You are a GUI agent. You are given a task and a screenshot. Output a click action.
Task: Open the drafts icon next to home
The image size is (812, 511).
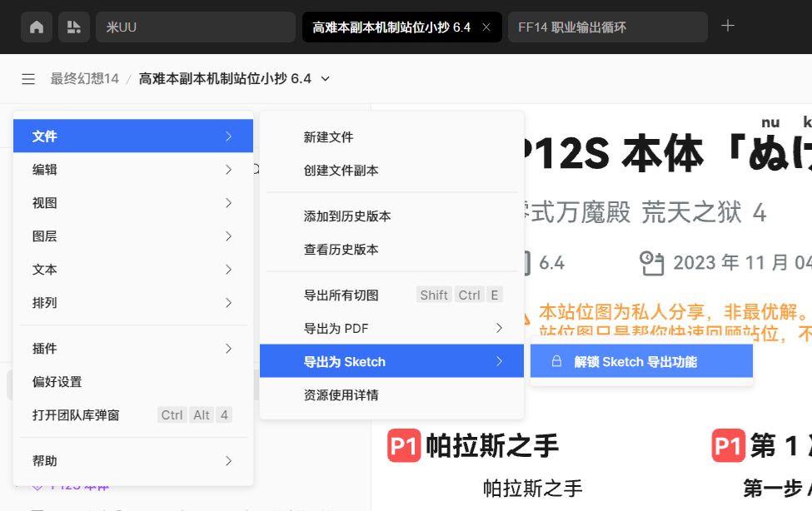click(74, 27)
